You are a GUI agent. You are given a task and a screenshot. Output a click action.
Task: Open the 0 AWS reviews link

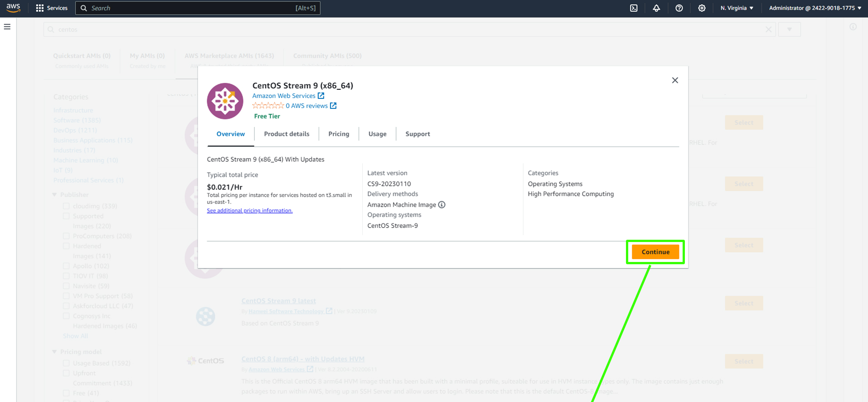[x=306, y=106]
